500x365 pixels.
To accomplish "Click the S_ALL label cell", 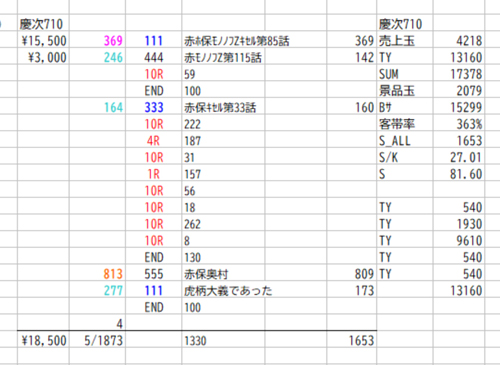I will click(x=405, y=141).
